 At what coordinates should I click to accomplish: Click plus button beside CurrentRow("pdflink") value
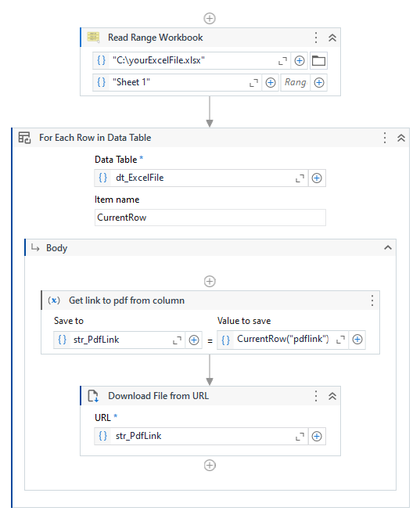(x=357, y=340)
